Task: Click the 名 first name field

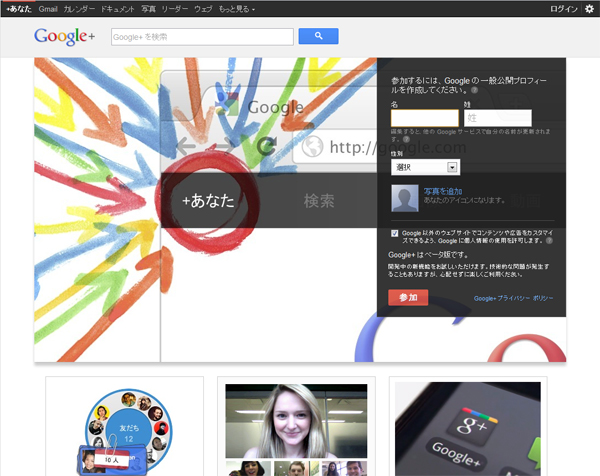Action: (x=425, y=118)
